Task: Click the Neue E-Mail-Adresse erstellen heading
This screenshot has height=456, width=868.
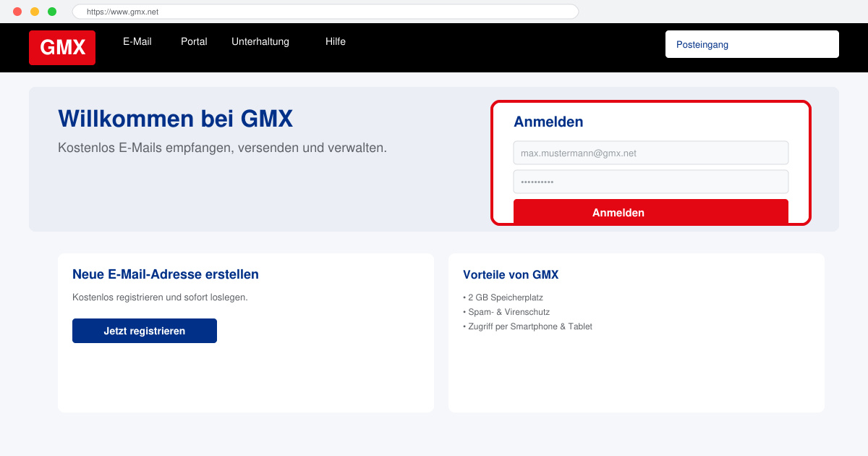Action: [166, 274]
